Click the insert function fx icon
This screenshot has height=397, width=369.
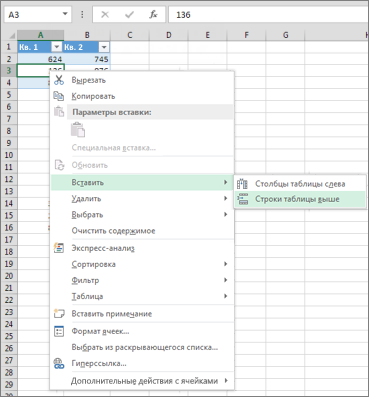click(153, 15)
